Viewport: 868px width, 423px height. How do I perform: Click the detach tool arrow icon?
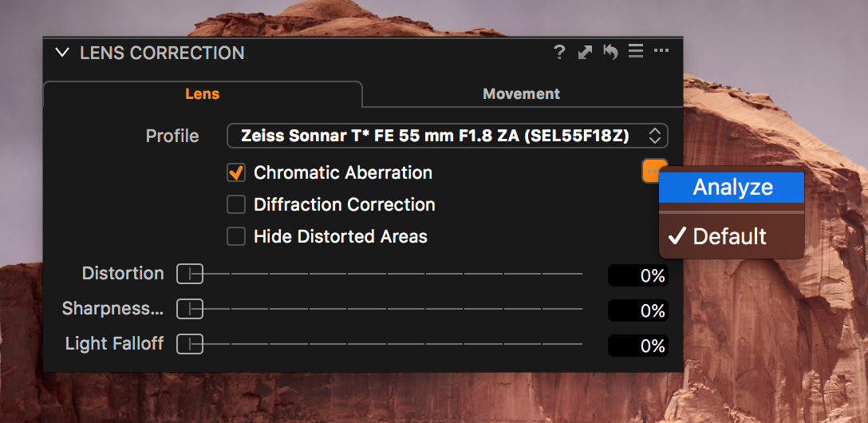point(585,53)
